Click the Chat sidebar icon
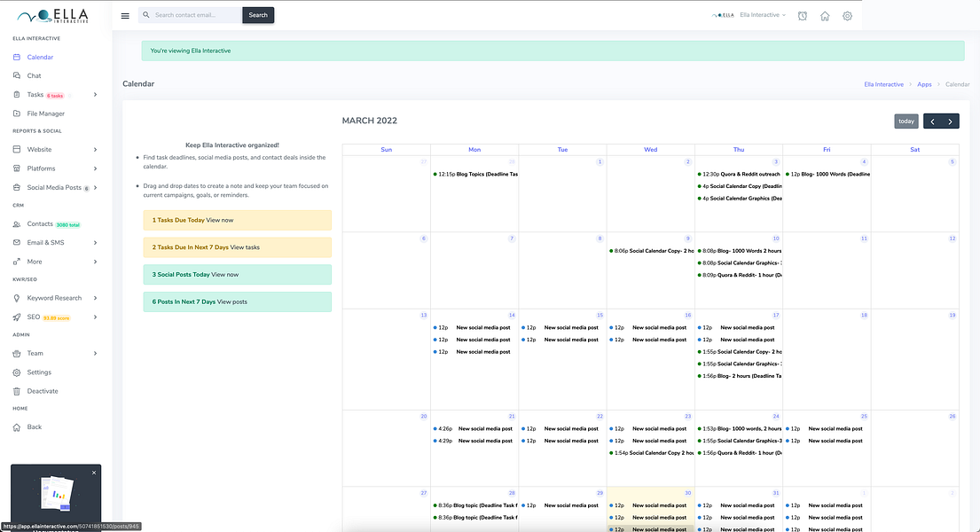980x532 pixels. coord(17,75)
